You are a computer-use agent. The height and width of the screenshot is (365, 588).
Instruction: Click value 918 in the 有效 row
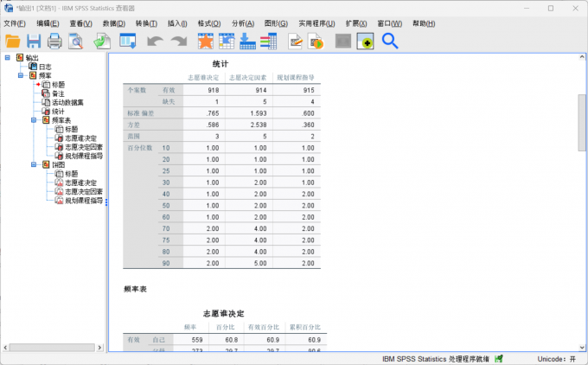[214, 91]
